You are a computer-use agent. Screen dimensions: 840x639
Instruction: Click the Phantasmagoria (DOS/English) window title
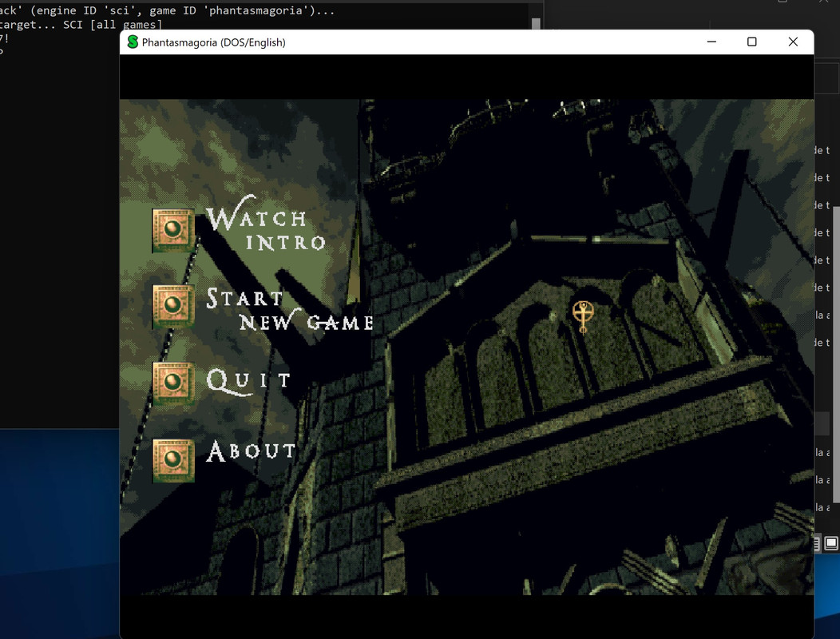[x=213, y=42]
